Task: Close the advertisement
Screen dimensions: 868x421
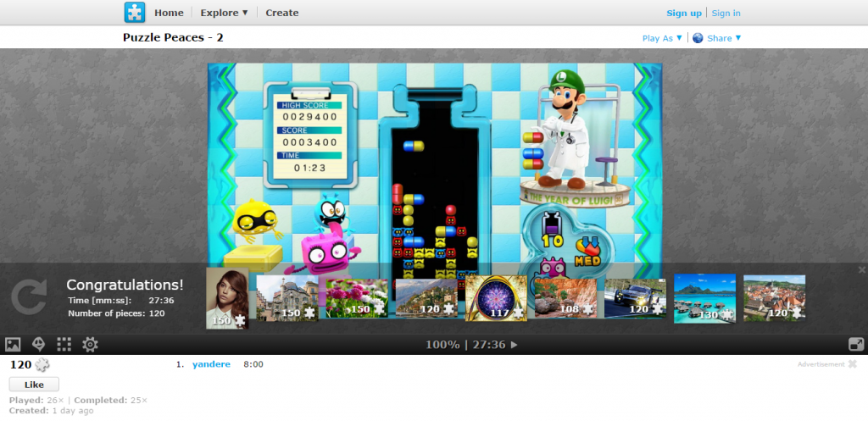Action: [x=852, y=364]
